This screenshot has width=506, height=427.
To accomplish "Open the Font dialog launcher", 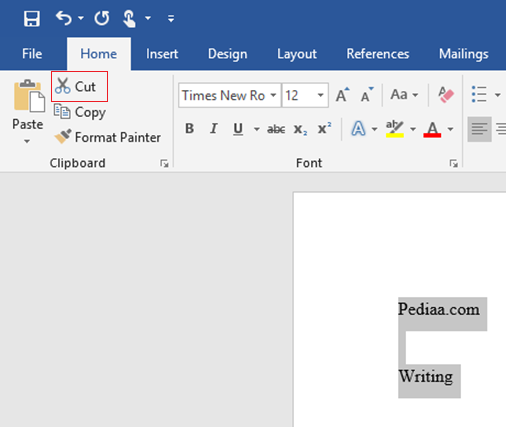I will point(453,163).
